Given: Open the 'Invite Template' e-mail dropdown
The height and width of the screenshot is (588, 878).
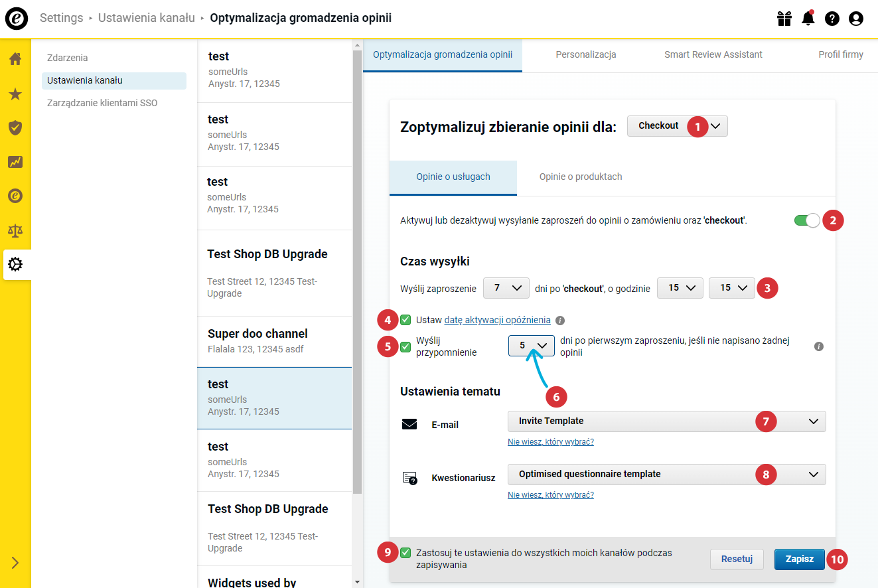Looking at the screenshot, I should pos(667,421).
